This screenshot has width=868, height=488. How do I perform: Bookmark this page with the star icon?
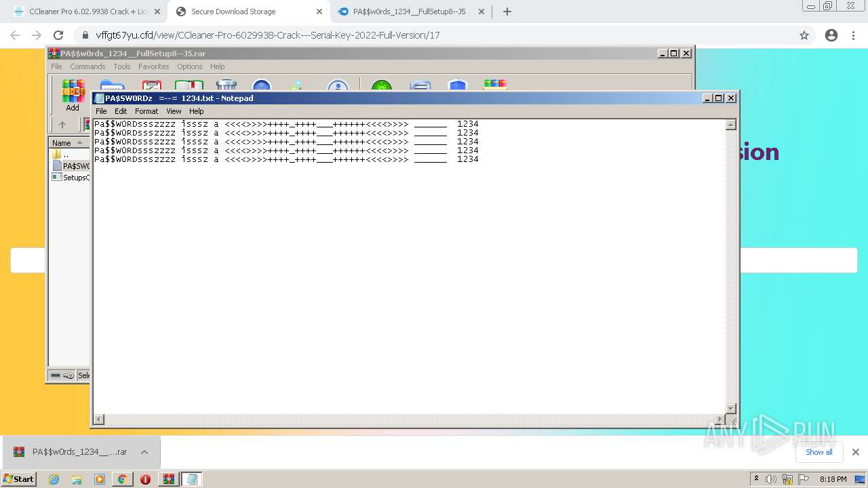point(804,35)
